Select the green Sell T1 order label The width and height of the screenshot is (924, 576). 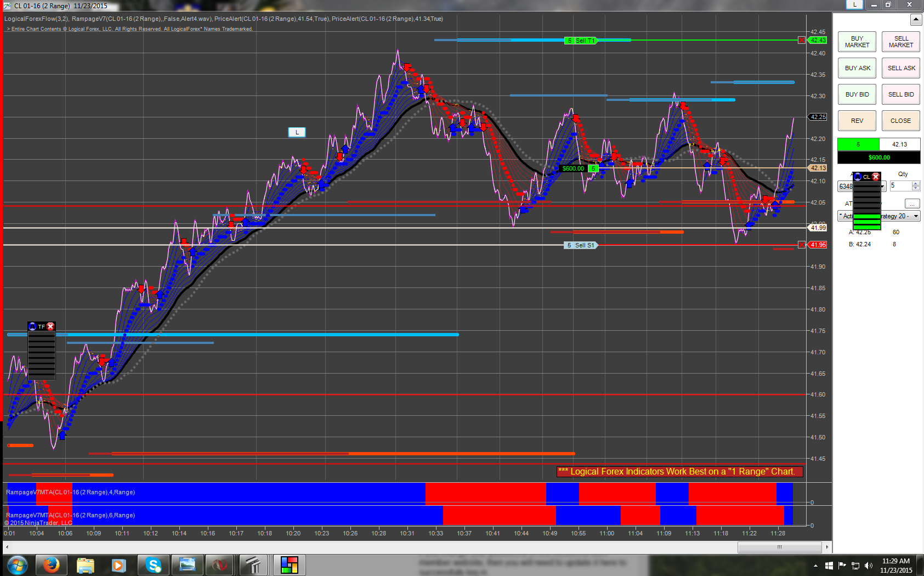pos(581,41)
